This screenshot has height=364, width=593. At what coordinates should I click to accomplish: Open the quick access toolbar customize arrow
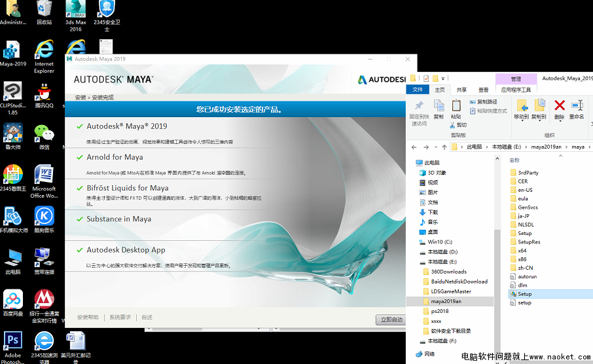tap(443, 79)
